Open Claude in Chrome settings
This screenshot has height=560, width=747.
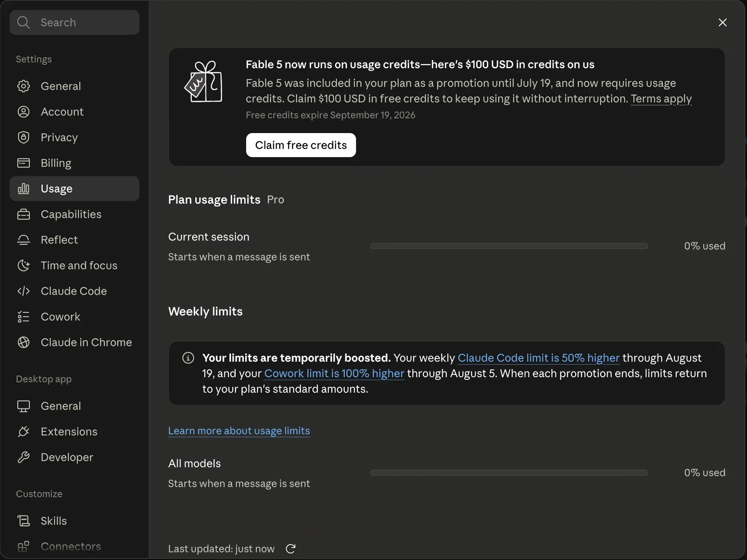pyautogui.click(x=74, y=342)
